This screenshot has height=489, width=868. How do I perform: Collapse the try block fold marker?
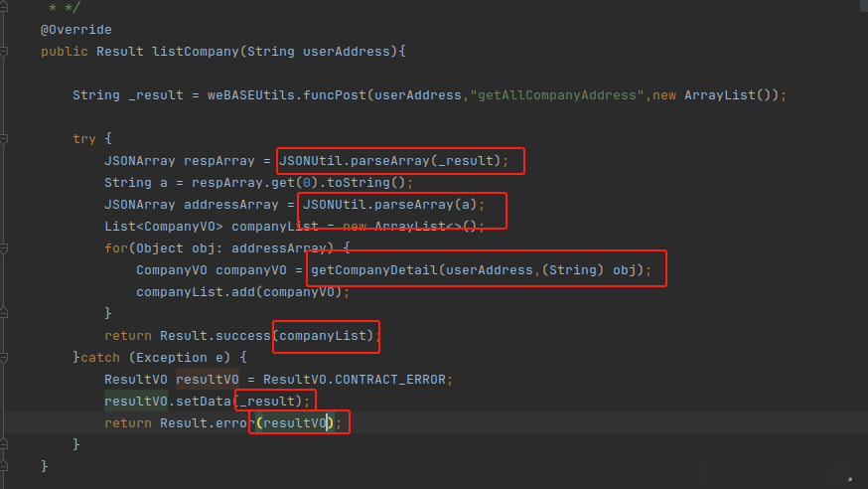[4, 139]
